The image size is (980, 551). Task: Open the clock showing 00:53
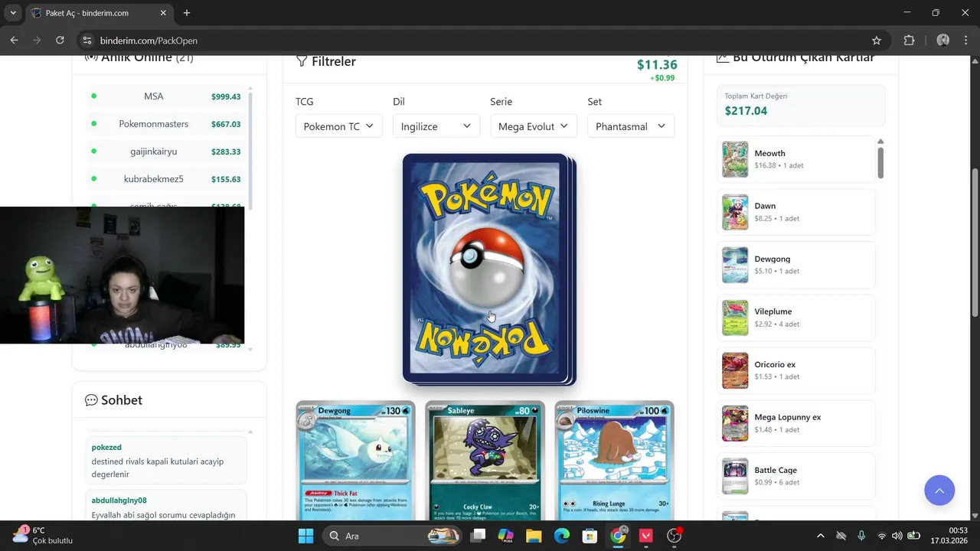pos(949,536)
